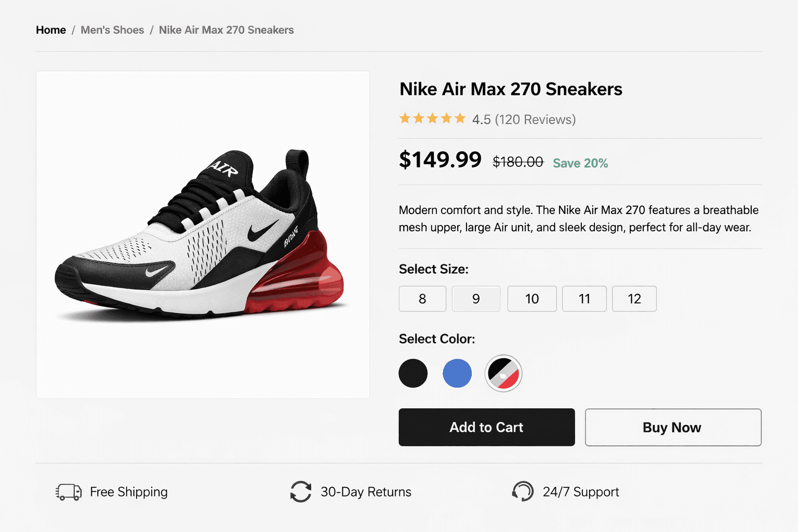Screen dimensions: 798x532
Task: Select the white/black/red tri-color swatch
Action: tap(503, 373)
